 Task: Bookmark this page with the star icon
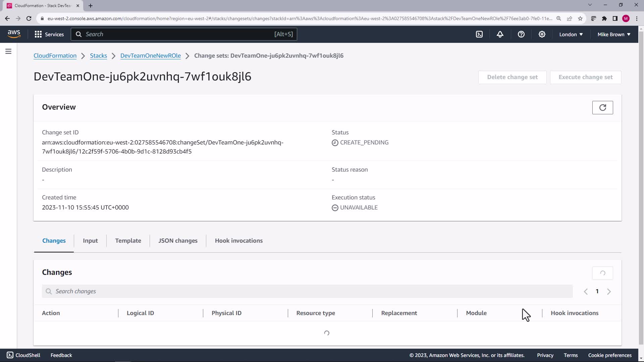click(580, 18)
